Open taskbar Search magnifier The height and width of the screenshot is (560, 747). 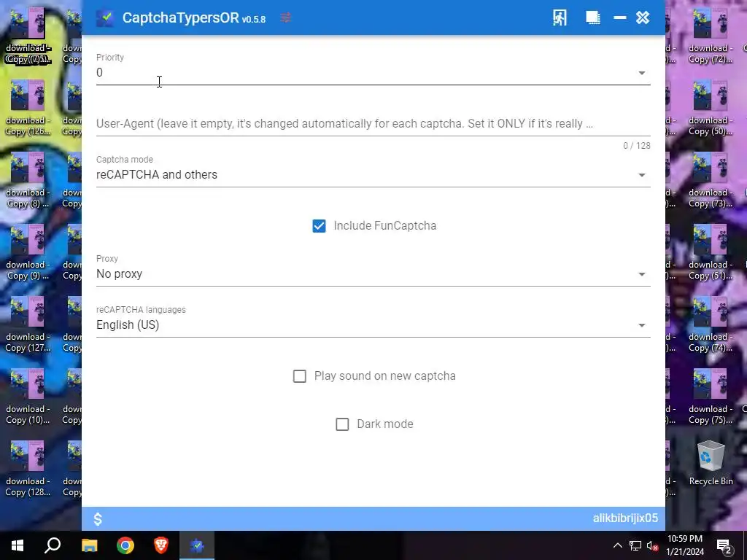[53, 545]
